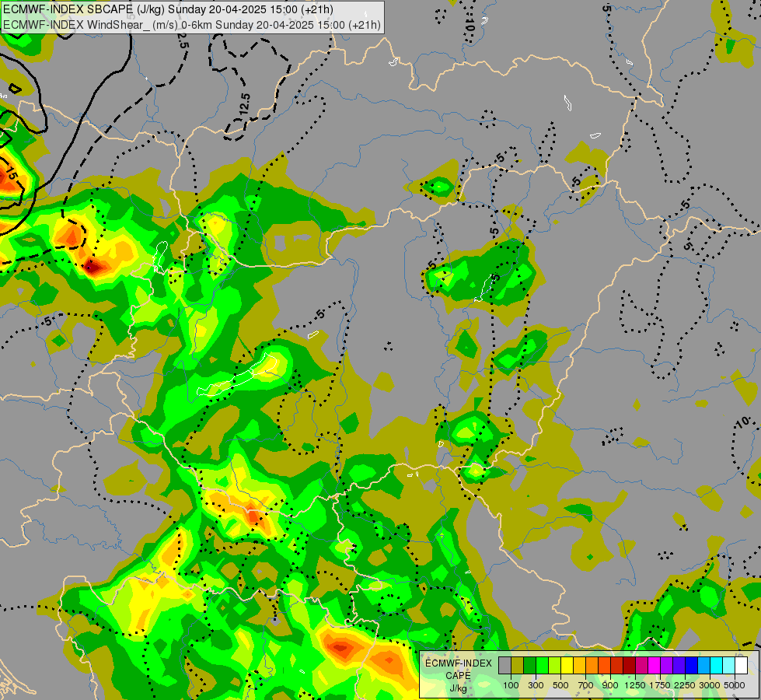761x700 pixels.
Task: Click the amber legend swatch left of 700
Action: [x=579, y=666]
